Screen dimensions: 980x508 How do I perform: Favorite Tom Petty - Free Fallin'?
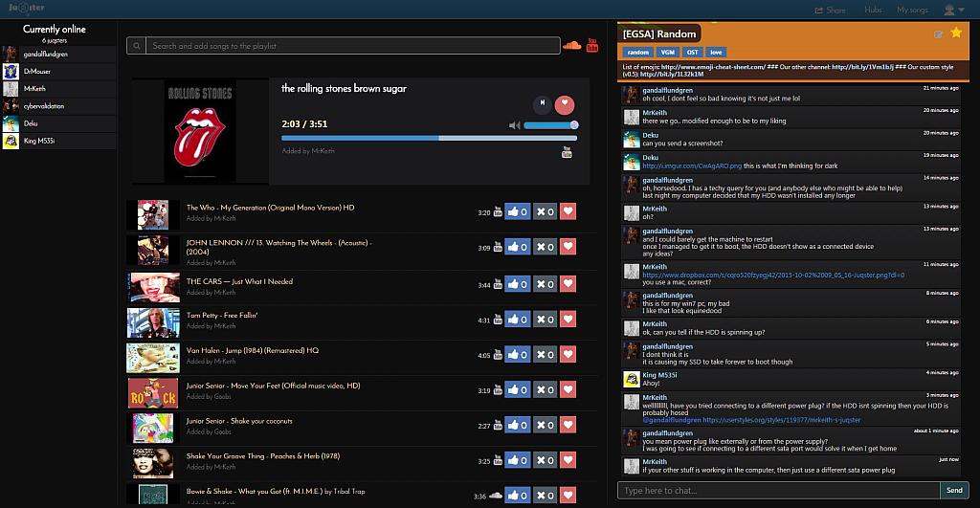568,319
